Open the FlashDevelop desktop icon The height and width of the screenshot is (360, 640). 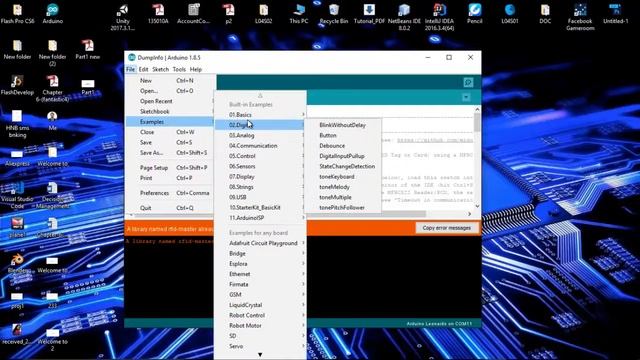(x=17, y=85)
